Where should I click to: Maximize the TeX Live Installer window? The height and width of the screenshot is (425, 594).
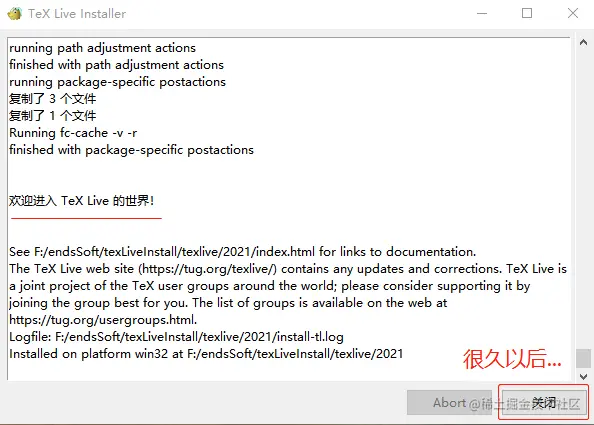(x=527, y=13)
